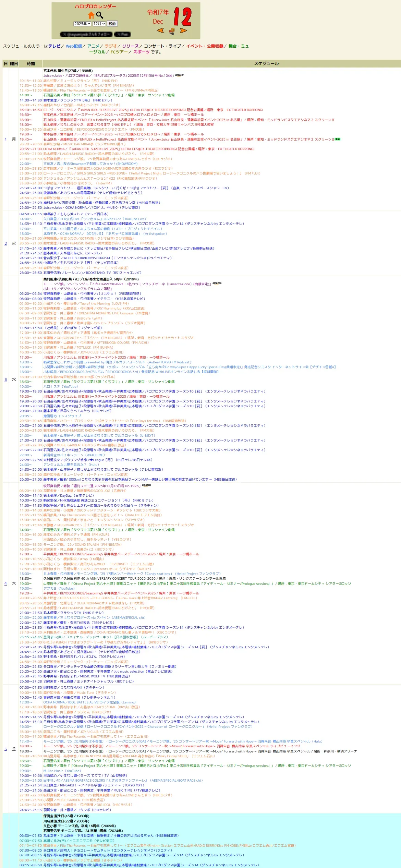Image resolution: width=401 pixels, height=868 pixels.
Task: Go to previous month with left arrow
Action: (x=160, y=31)
